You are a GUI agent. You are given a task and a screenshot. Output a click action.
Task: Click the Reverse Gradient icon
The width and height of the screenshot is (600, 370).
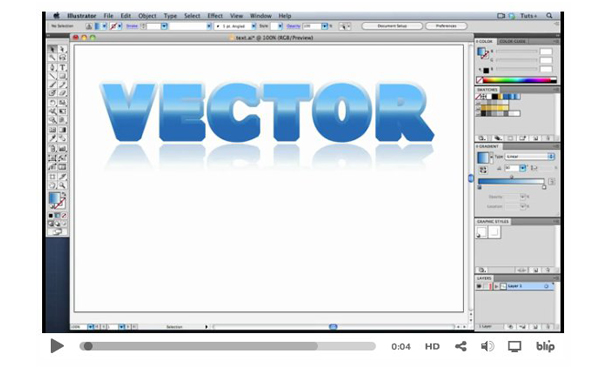(483, 170)
